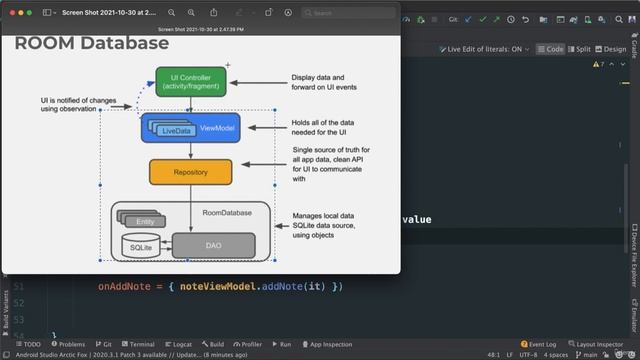Open Live Edit of literals dropdown

click(x=484, y=49)
